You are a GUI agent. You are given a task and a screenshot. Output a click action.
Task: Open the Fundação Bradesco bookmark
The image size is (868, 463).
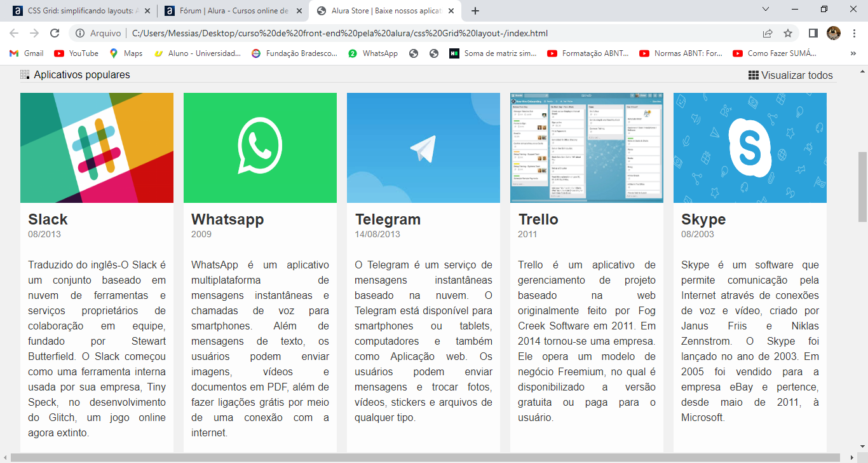(295, 53)
